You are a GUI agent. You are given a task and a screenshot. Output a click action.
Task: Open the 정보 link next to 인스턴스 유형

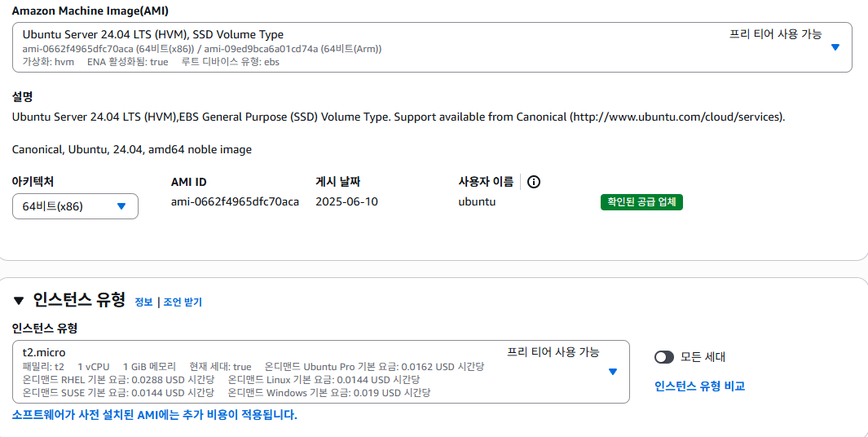click(143, 302)
